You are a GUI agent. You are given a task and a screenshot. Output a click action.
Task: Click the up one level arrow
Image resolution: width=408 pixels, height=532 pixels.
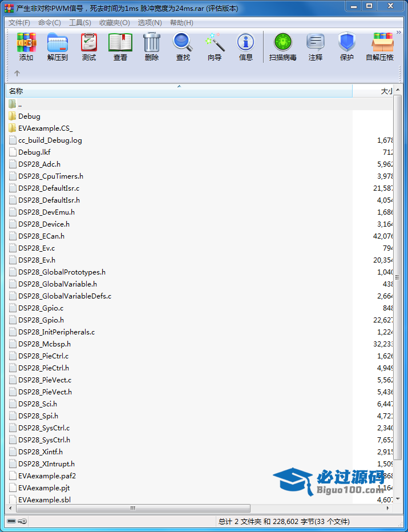(x=17, y=73)
